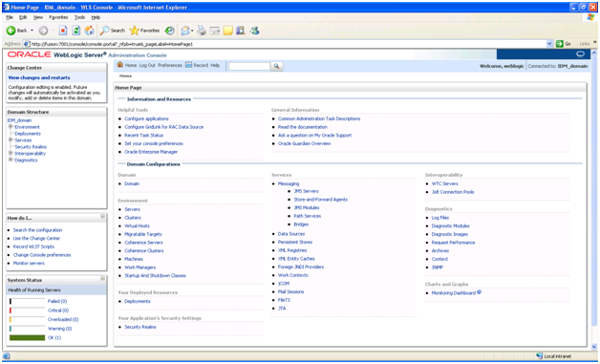This screenshot has width=600, height=364.
Task: Click the Mail envelope toolbar icon
Action: tap(185, 31)
